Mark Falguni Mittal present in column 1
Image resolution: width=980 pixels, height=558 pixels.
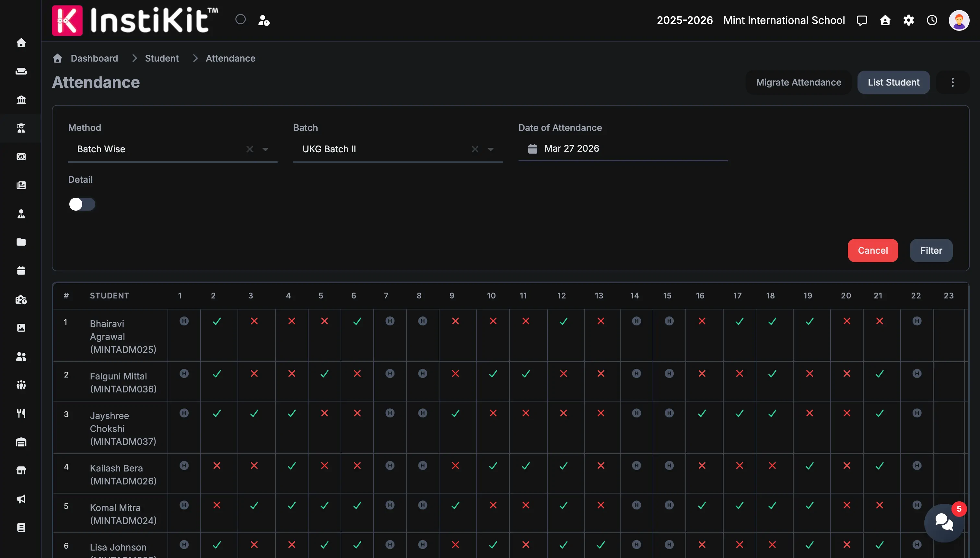[x=184, y=374]
